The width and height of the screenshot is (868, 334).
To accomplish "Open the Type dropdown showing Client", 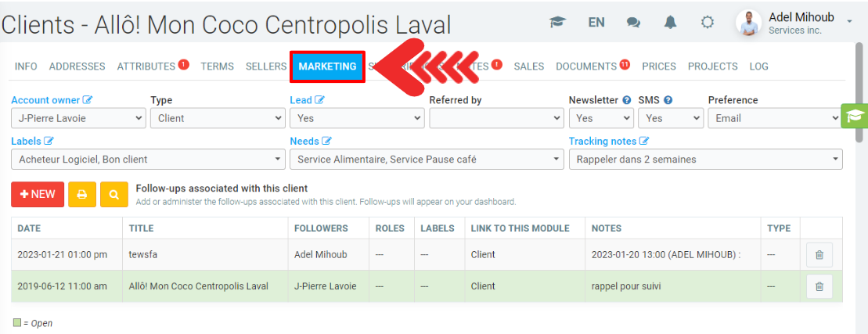I will pos(218,118).
